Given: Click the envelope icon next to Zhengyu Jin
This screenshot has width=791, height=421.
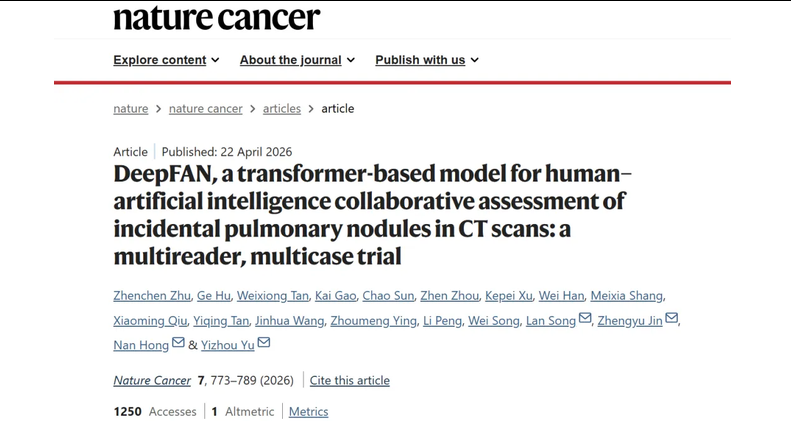Looking at the screenshot, I should [671, 318].
